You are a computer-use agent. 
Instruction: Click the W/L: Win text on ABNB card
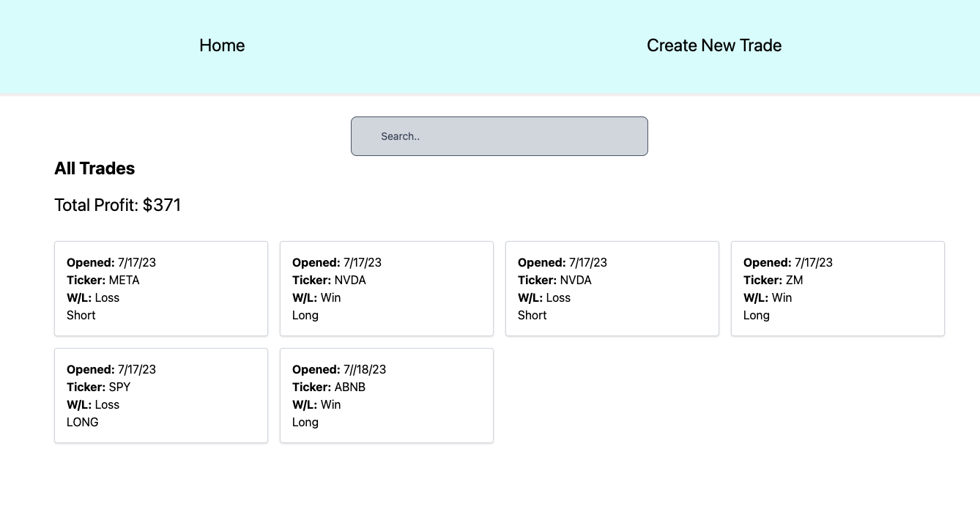[x=316, y=404]
